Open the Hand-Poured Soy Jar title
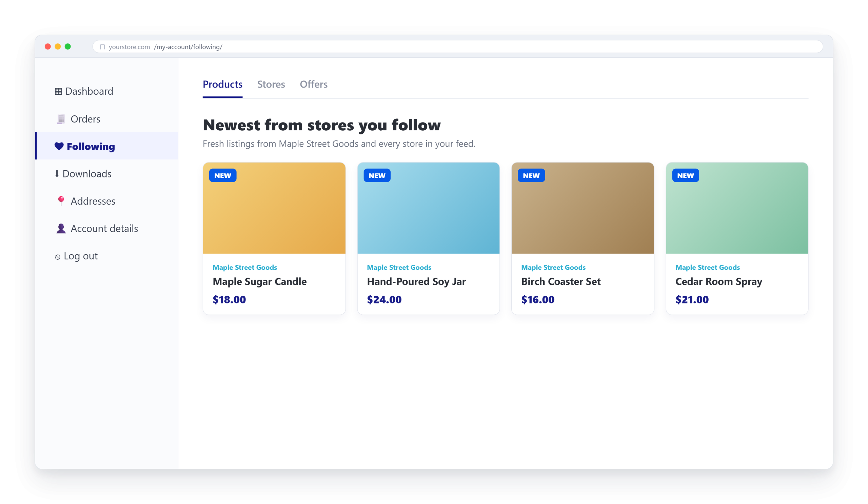 tap(416, 282)
